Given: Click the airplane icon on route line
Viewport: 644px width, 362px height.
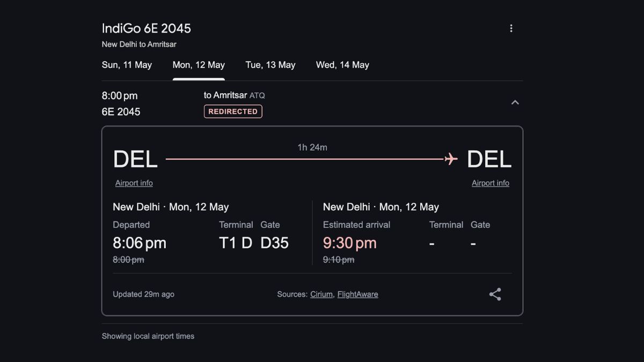Looking at the screenshot, I should [451, 159].
